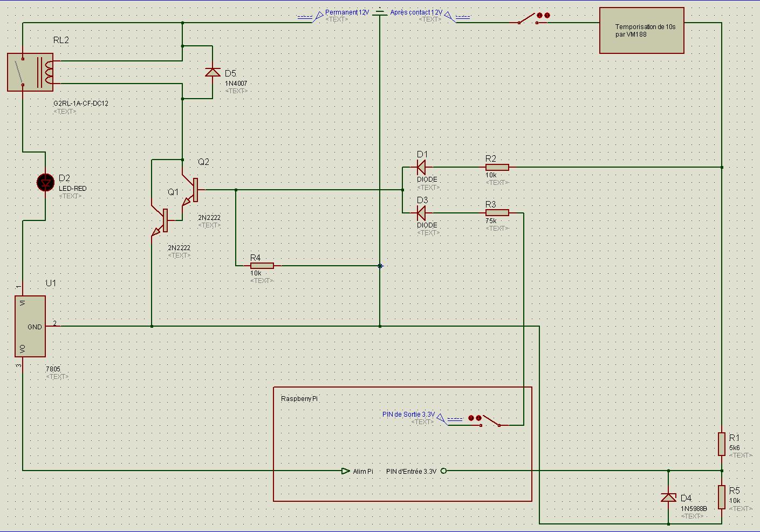The width and height of the screenshot is (760, 532).
Task: Click the D3 diode symbol
Action: coord(421,213)
